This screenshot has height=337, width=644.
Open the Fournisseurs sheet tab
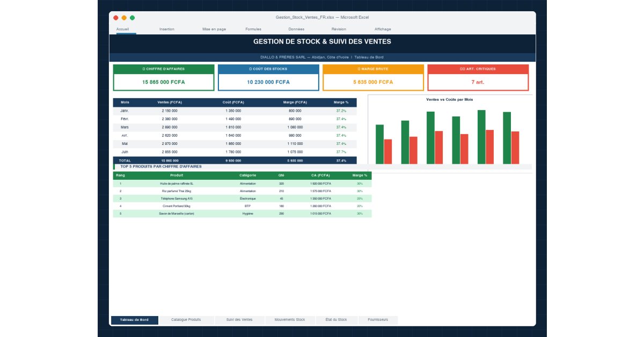click(378, 320)
